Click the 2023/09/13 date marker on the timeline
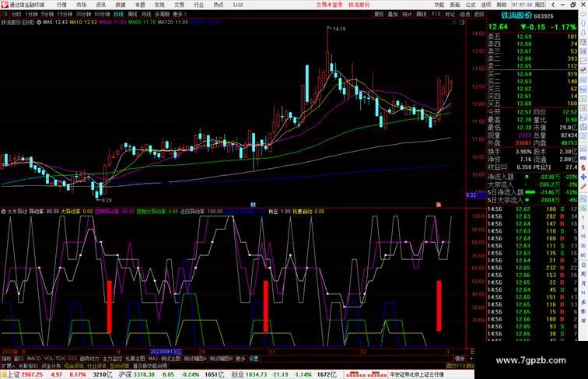Image resolution: width=588 pixels, height=379 pixels. 166,352
